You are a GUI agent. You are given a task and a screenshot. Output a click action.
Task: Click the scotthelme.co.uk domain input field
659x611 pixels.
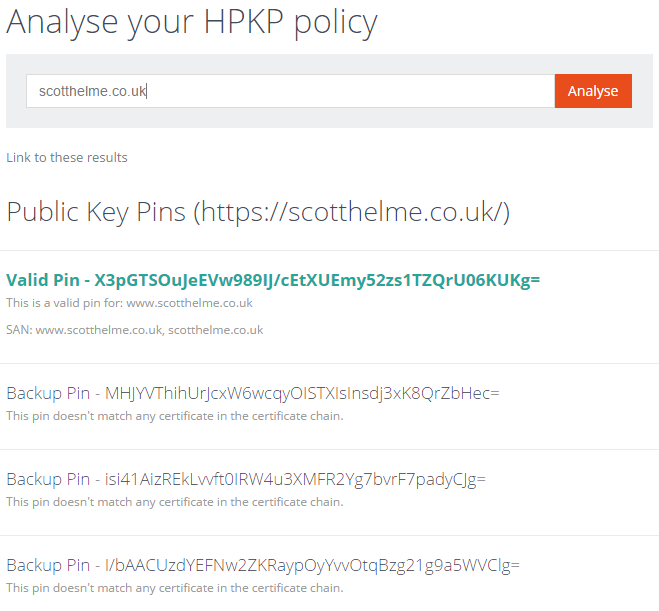pos(290,91)
